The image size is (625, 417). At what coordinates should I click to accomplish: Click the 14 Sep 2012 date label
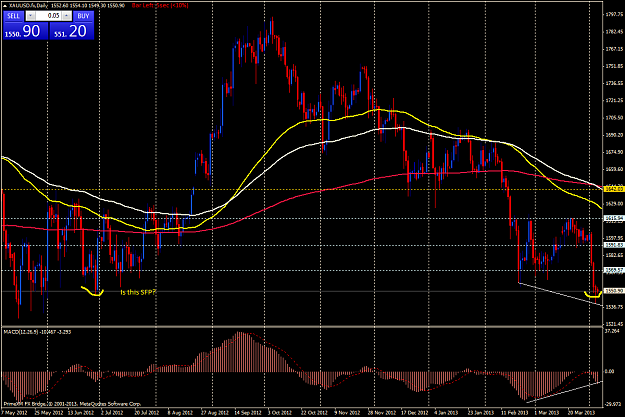pyautogui.click(x=248, y=413)
